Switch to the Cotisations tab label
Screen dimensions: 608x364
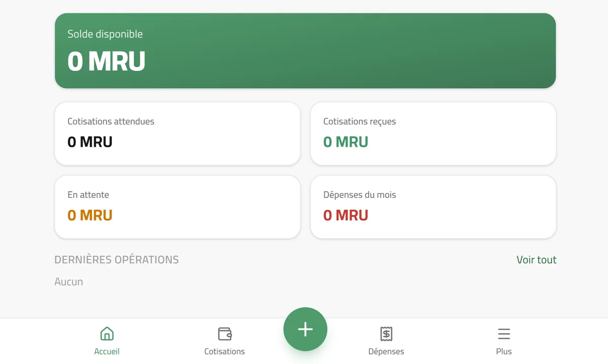[224, 351]
